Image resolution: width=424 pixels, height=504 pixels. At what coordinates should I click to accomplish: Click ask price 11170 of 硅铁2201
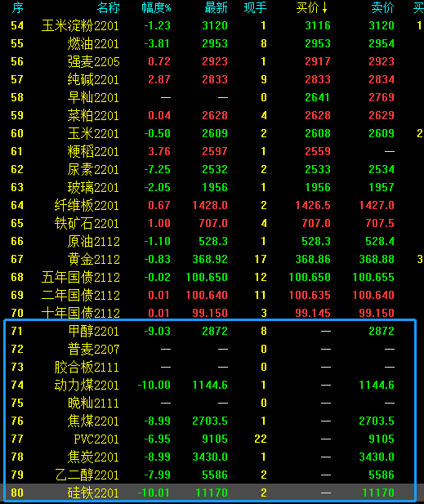378,493
